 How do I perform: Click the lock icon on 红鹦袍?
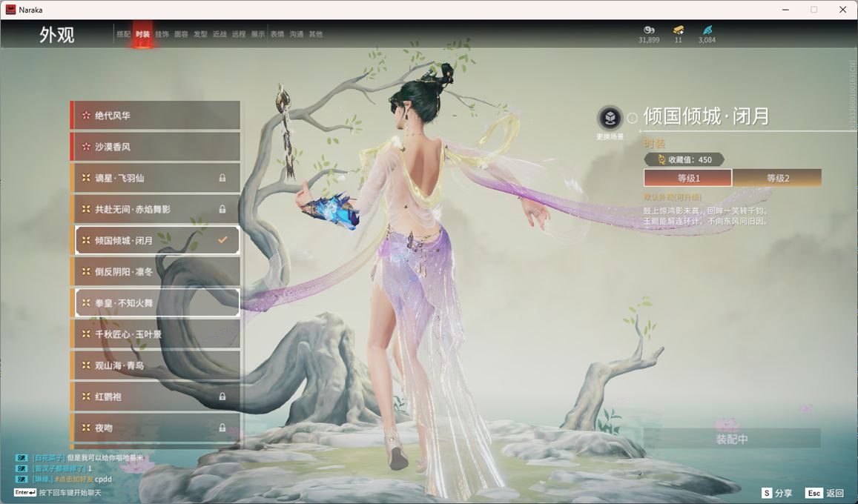coord(222,397)
